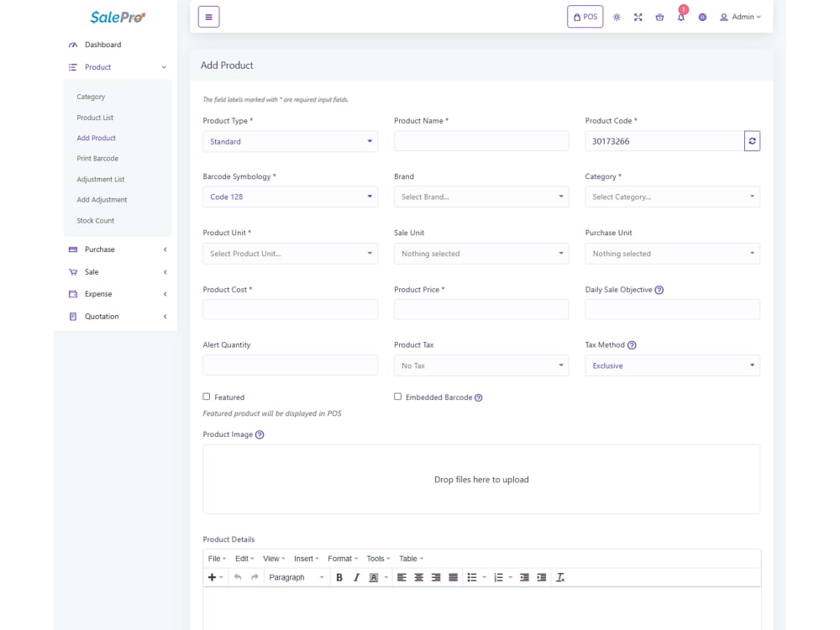Toggle bulleted list in Product Details editor
This screenshot has width=840, height=630.
pyautogui.click(x=472, y=577)
